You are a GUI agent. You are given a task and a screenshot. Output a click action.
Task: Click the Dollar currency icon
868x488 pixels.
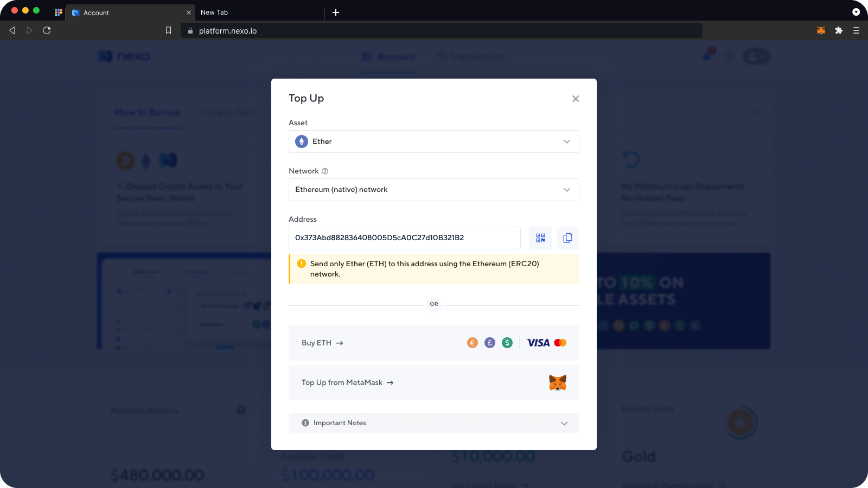(507, 343)
